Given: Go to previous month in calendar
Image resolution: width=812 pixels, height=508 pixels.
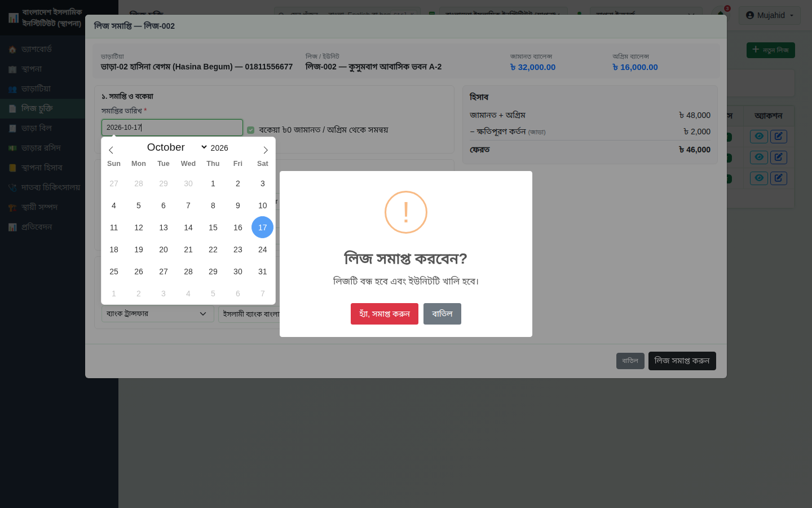Looking at the screenshot, I should click(111, 150).
